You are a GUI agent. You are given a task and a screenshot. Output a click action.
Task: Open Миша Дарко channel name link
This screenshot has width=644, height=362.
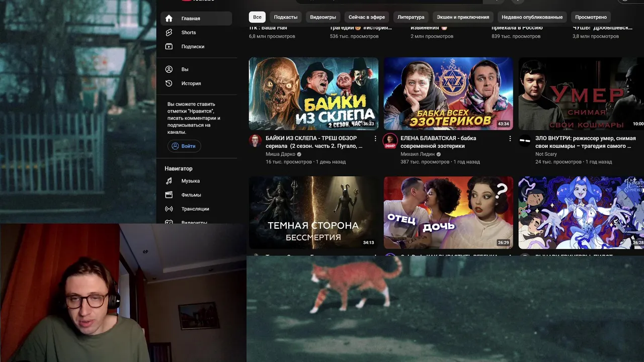[x=280, y=154]
